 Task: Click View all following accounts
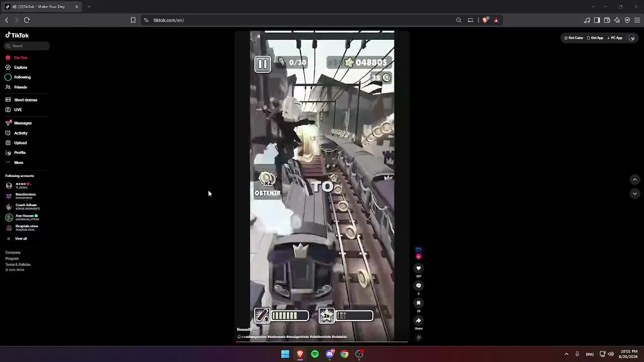[17, 239]
